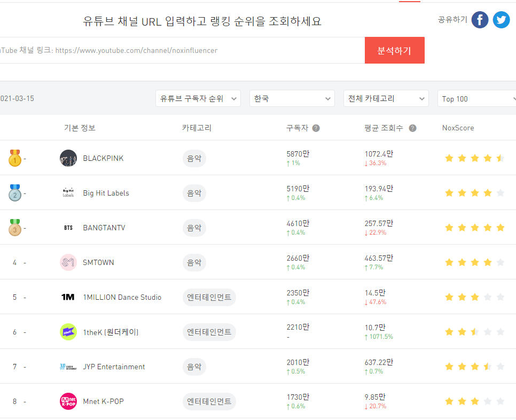
Task: Click 1MILLION Dance Studio's 엔터테인먼트 tag
Action: tap(209, 297)
